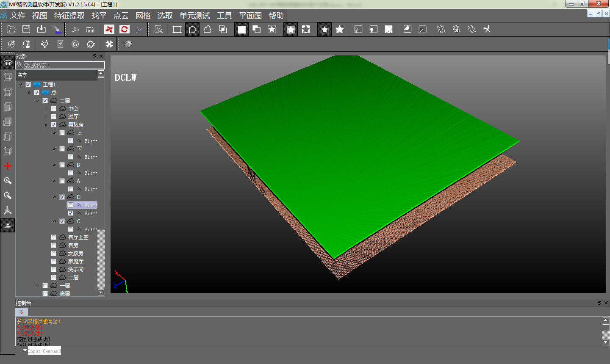Click the save floppy disk icon
The height and width of the screenshot is (364, 610).
click(26, 29)
